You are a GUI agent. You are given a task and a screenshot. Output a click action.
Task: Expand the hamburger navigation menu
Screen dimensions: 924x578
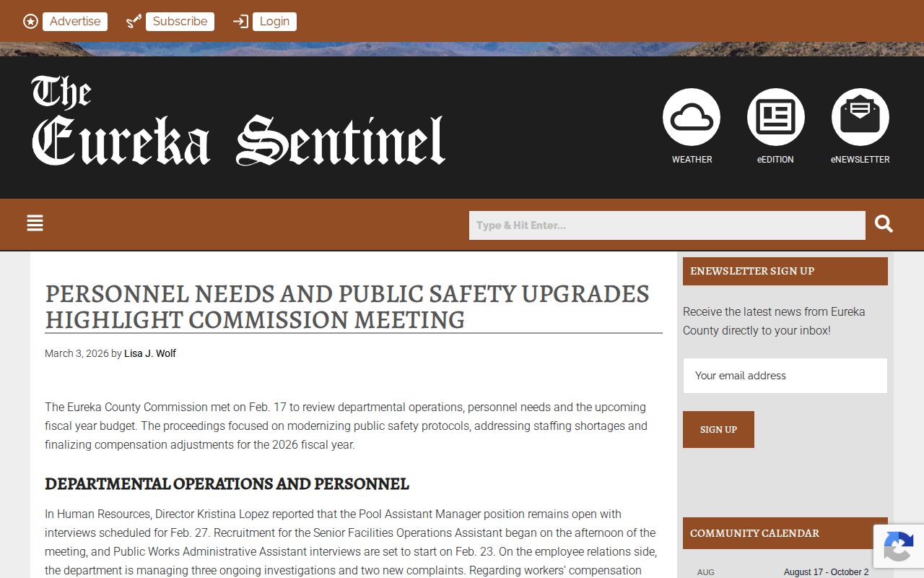point(35,223)
